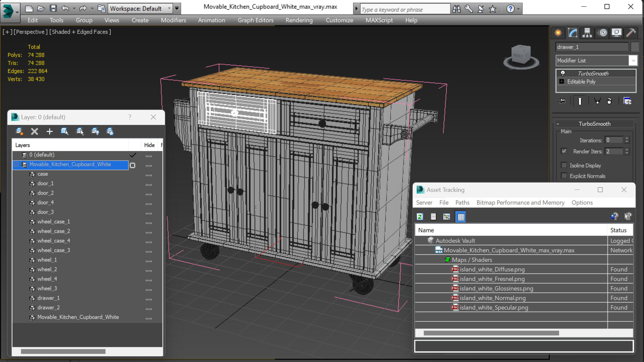
Task: Toggle hide for door_1 row
Action: [x=149, y=185]
